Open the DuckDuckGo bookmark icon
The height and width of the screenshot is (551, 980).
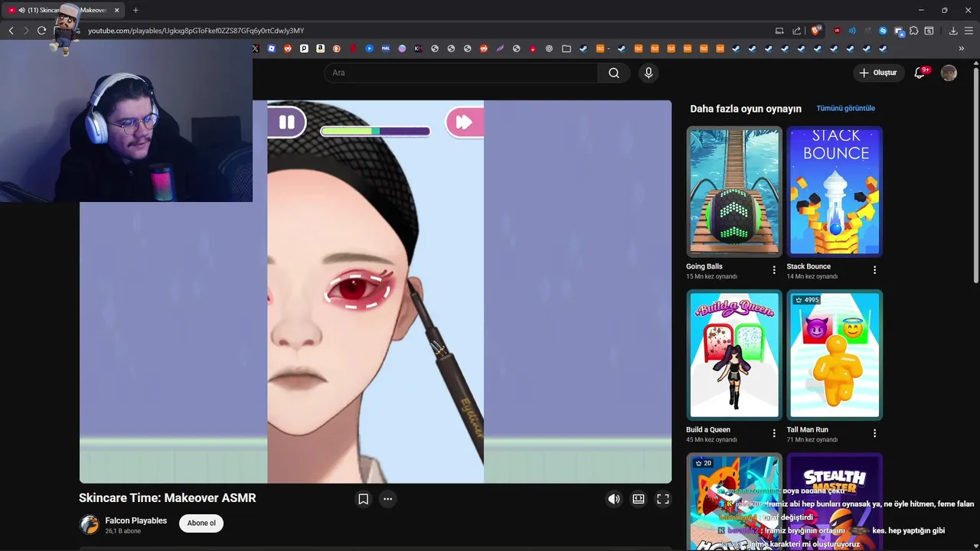click(x=336, y=48)
